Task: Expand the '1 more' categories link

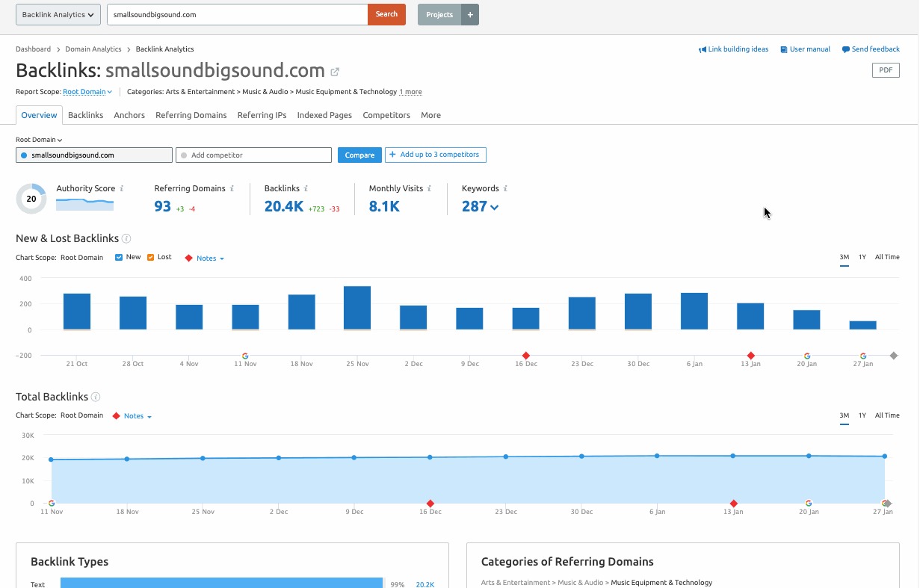Action: tap(410, 92)
